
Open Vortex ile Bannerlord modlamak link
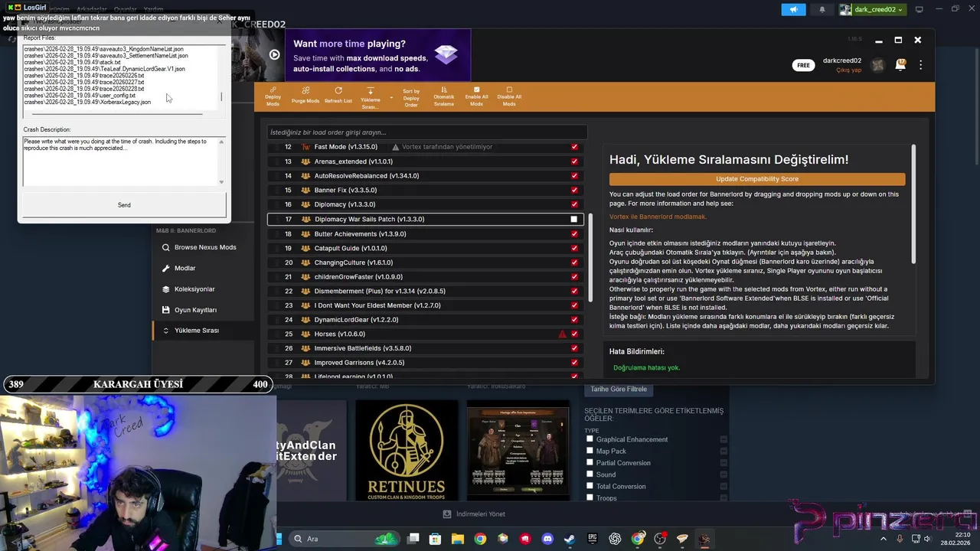[x=658, y=217]
